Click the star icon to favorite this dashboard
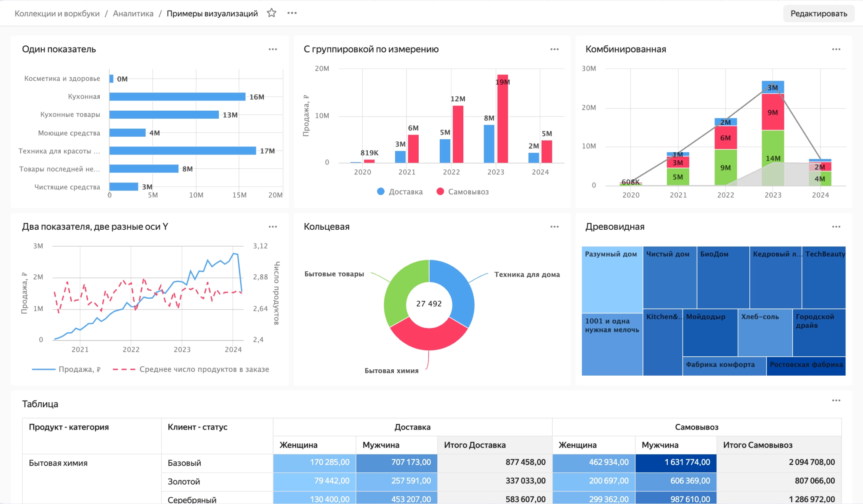Image resolution: width=863 pixels, height=504 pixels. tap(271, 13)
